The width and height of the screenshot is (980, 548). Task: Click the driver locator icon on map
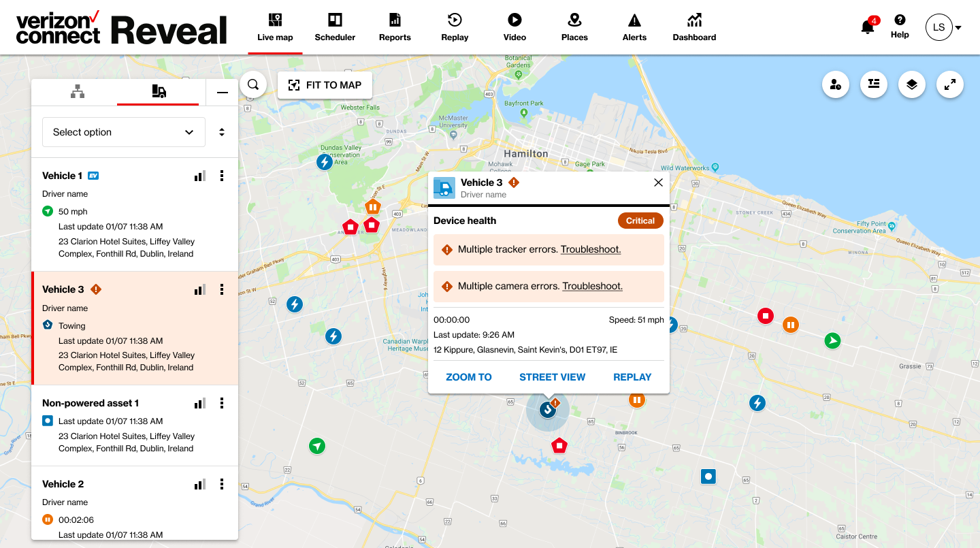click(836, 84)
